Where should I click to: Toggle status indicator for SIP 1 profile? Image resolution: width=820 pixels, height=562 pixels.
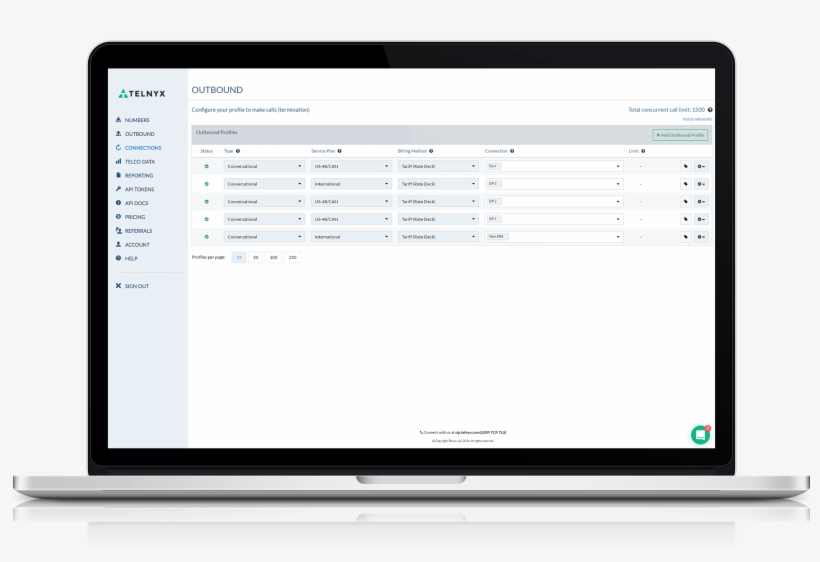click(x=207, y=219)
